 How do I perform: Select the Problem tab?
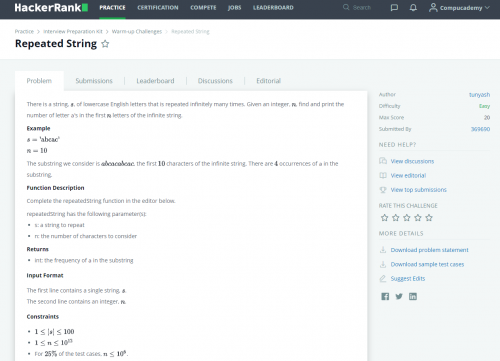coord(39,81)
